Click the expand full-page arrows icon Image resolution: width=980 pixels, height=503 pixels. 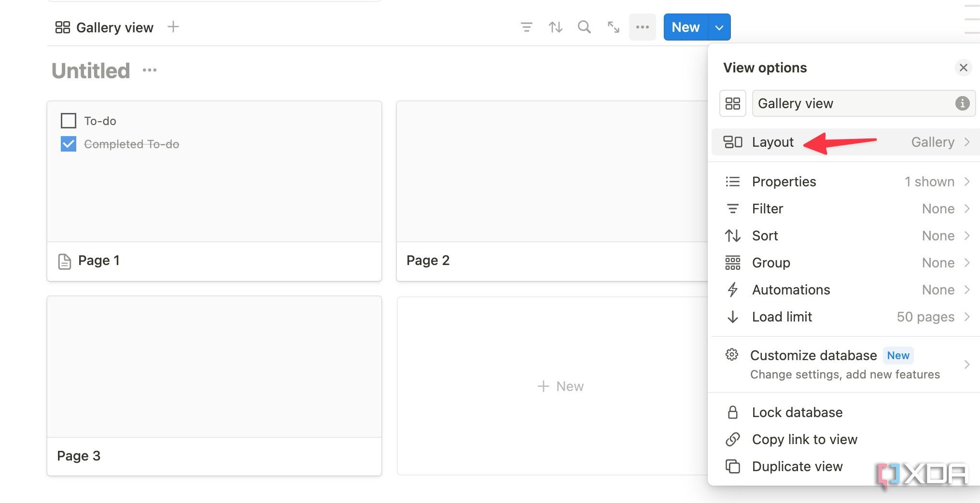[614, 27]
